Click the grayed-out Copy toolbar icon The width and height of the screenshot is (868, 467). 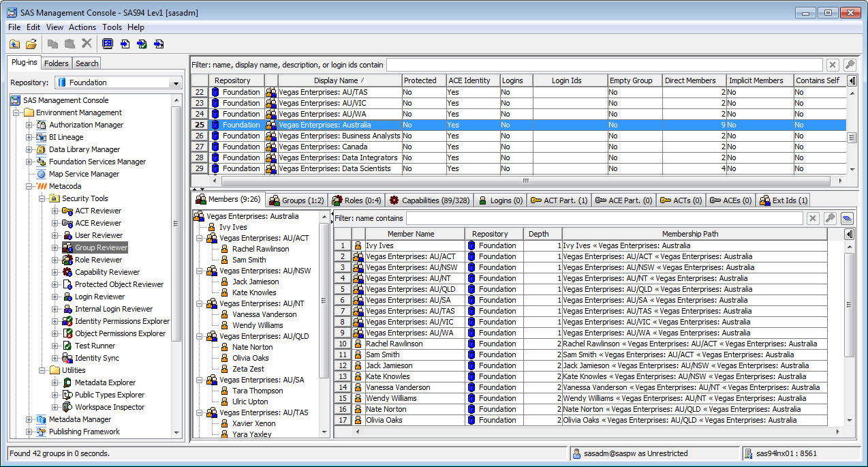(53, 44)
